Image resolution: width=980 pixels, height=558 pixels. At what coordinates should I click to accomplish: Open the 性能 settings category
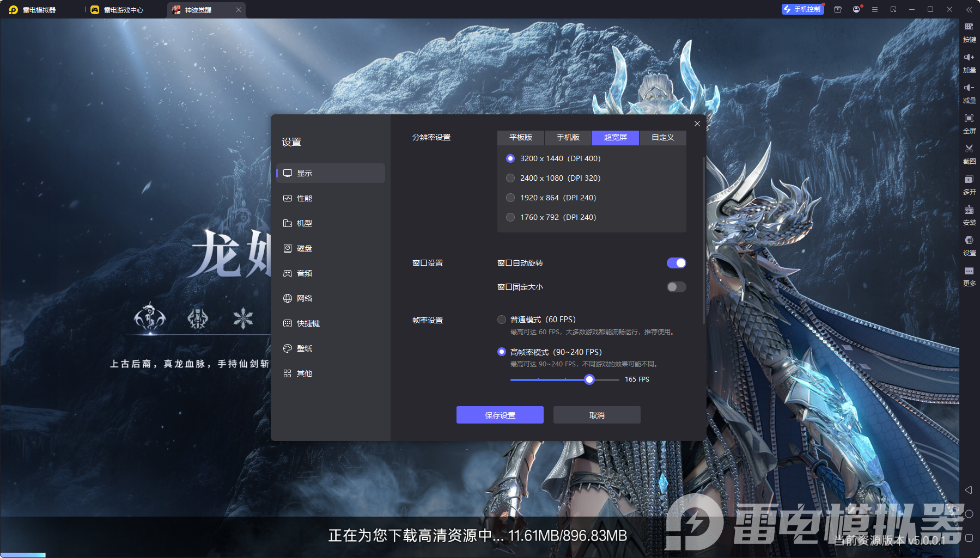pos(331,198)
